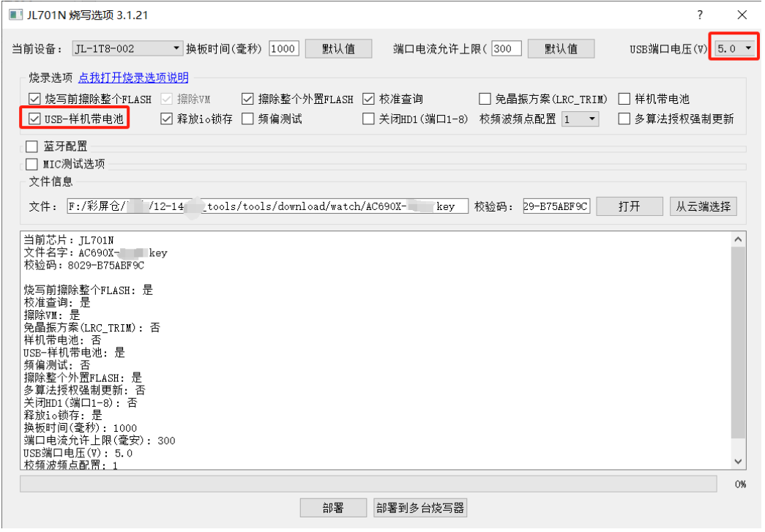Click 默认值 button beside 换板时间 field
The width and height of the screenshot is (765, 532).
[x=339, y=49]
